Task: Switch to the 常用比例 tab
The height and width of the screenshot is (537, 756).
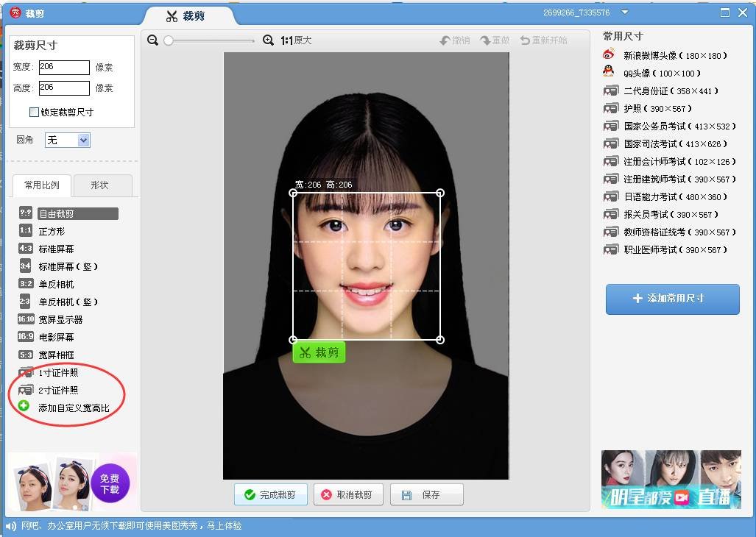Action: (x=42, y=185)
